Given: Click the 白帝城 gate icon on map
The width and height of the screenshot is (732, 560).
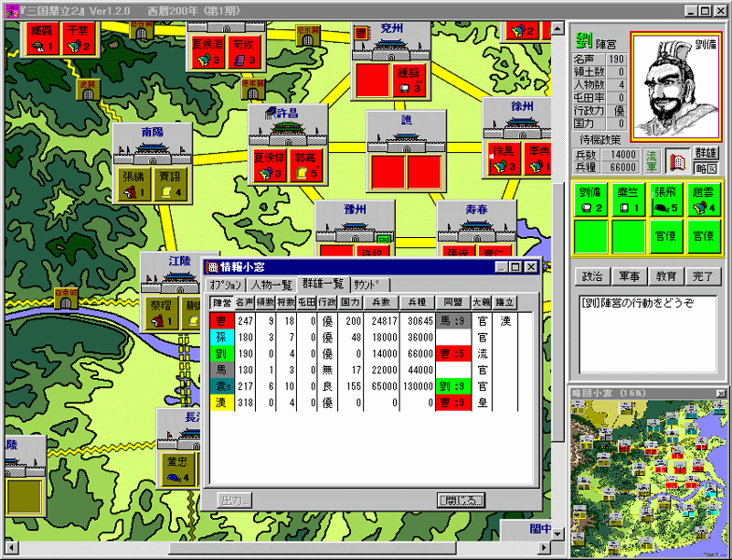Looking at the screenshot, I should click(x=65, y=299).
